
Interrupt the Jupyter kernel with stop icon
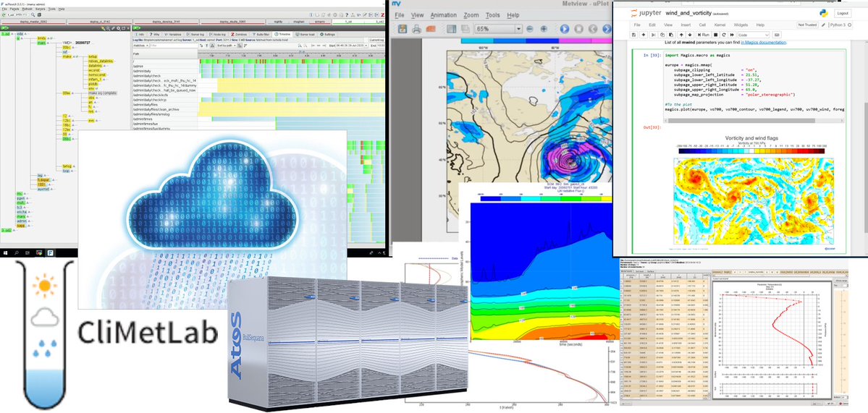716,35
